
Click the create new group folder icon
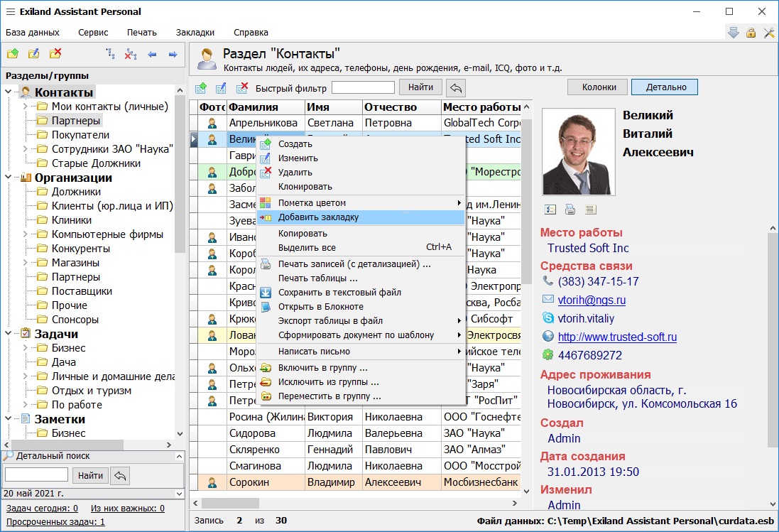coord(13,54)
